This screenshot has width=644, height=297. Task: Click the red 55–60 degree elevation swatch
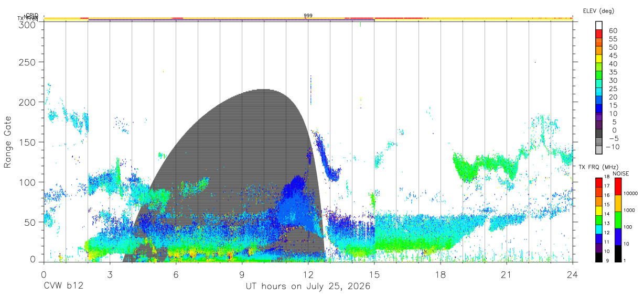click(599, 34)
